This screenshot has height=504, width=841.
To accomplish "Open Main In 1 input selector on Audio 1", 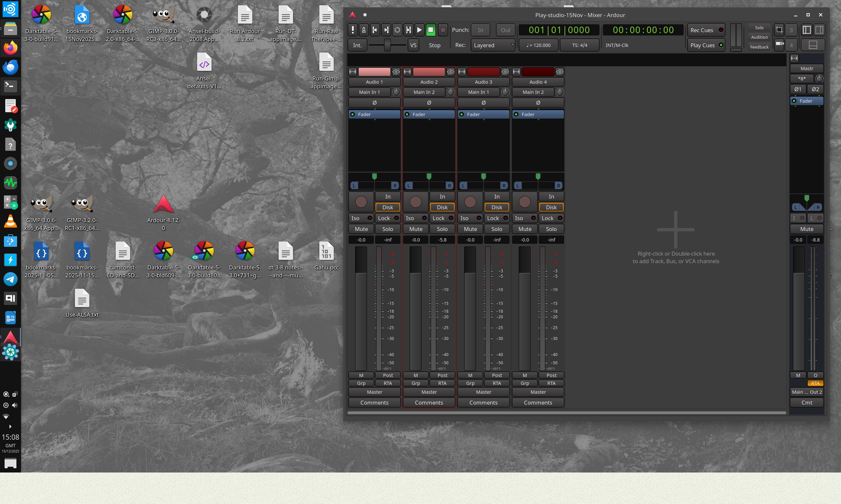I will click(369, 92).
